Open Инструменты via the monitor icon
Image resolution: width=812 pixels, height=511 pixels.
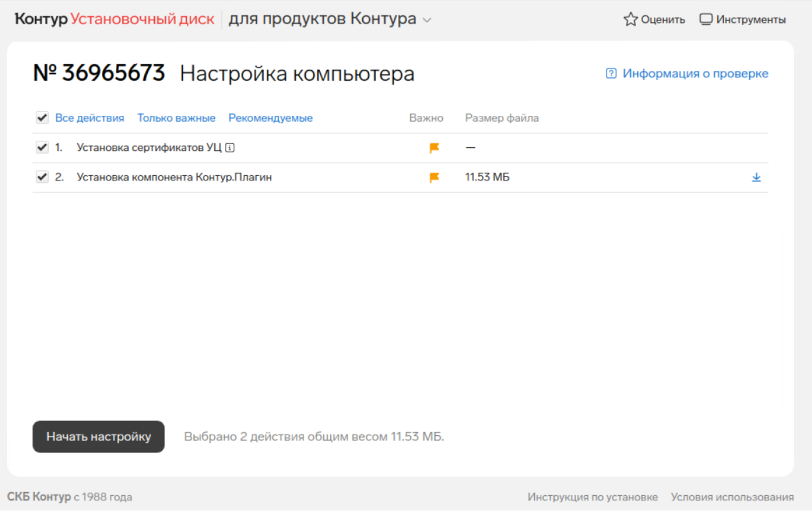click(706, 18)
